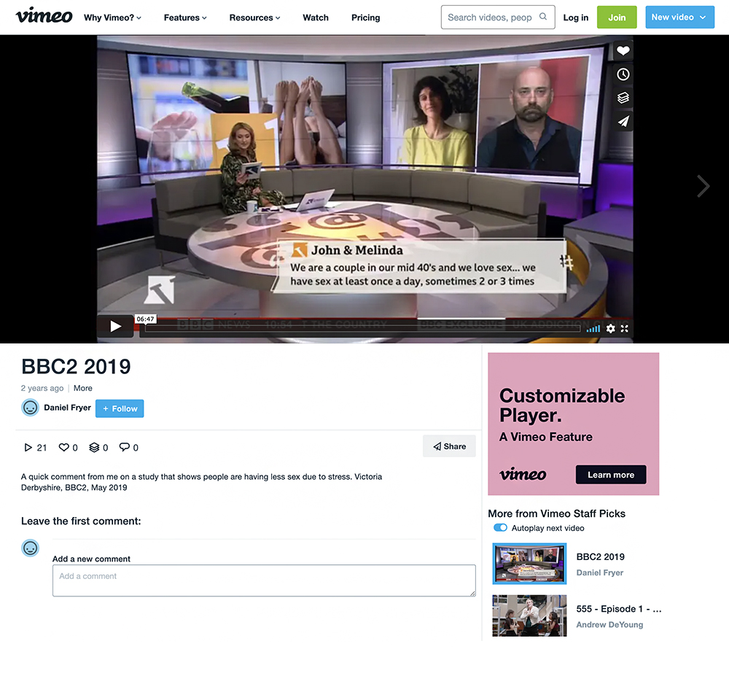Enter fullscreen mode in player
This screenshot has height=700, width=729.
625,328
